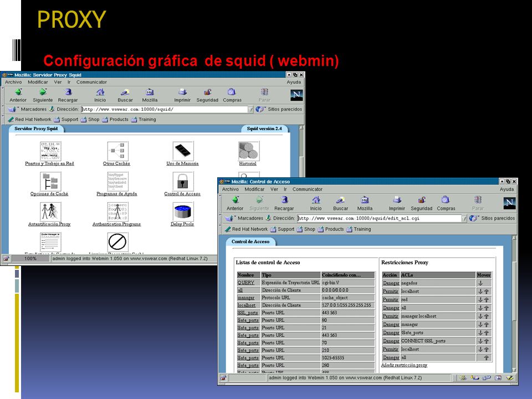Expand URL history dropdown in Servidor Proxy Squid window
Viewport: 532px width, 399px height.
click(250, 109)
